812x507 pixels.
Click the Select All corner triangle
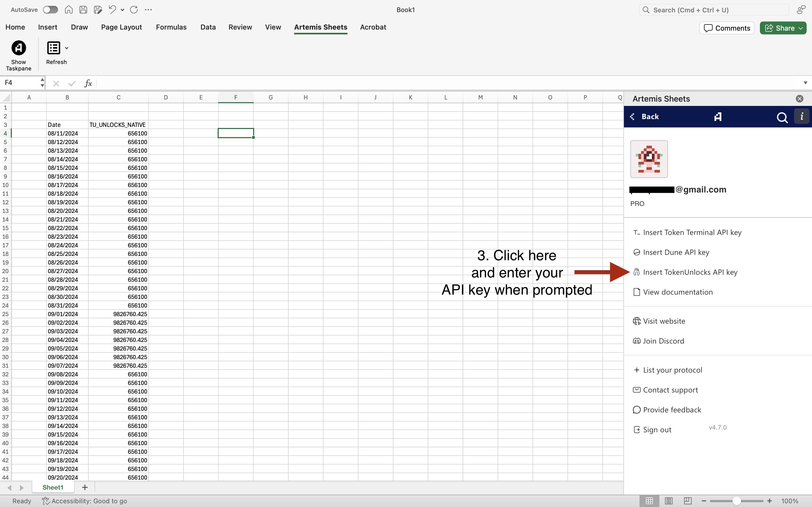pos(6,98)
